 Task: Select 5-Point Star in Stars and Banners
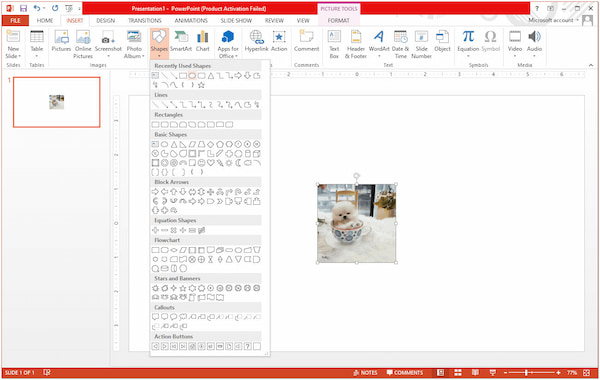183,288
